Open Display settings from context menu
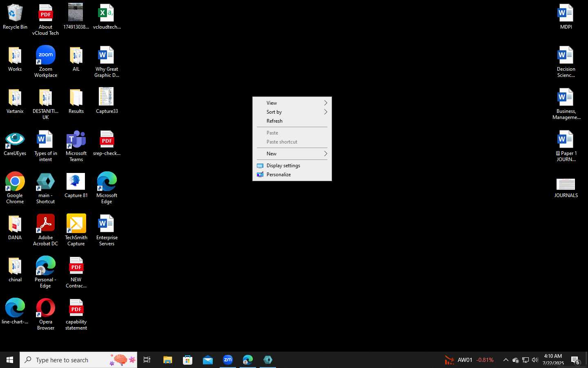588x368 pixels. point(292,166)
